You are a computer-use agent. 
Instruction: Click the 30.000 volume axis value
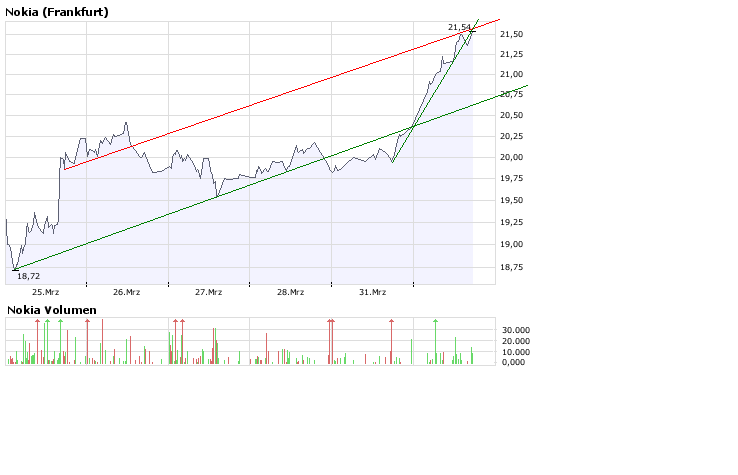516,330
